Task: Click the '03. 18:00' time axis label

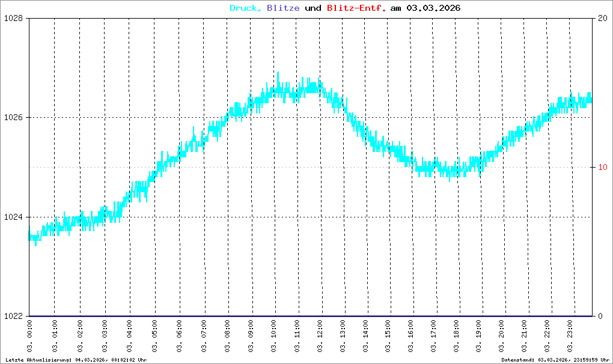Action: pos(456,336)
